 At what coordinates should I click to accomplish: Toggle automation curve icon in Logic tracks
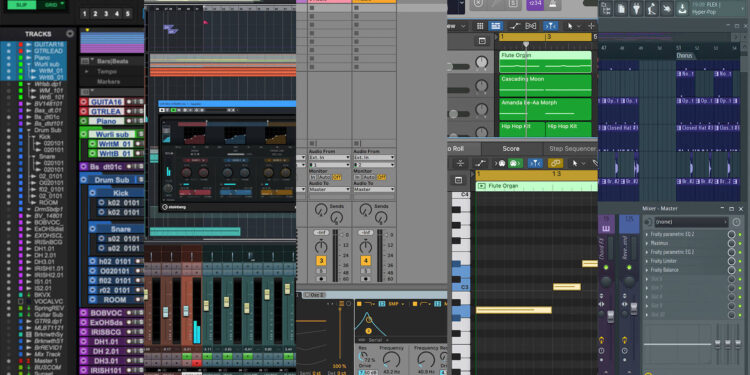point(515,26)
